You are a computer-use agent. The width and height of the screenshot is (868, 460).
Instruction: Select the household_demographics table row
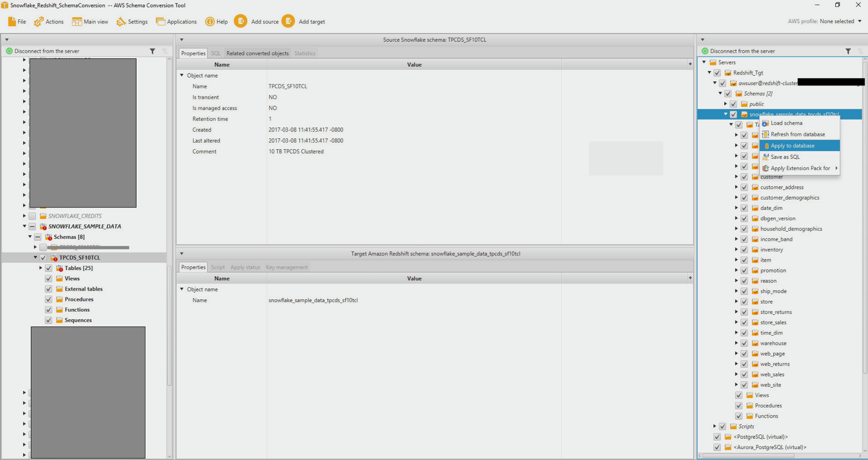[791, 229]
